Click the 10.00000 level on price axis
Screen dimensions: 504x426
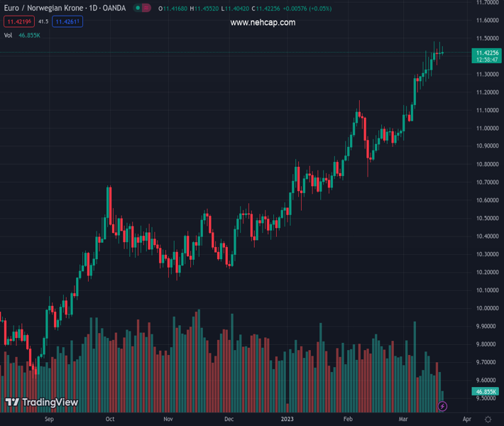point(486,308)
